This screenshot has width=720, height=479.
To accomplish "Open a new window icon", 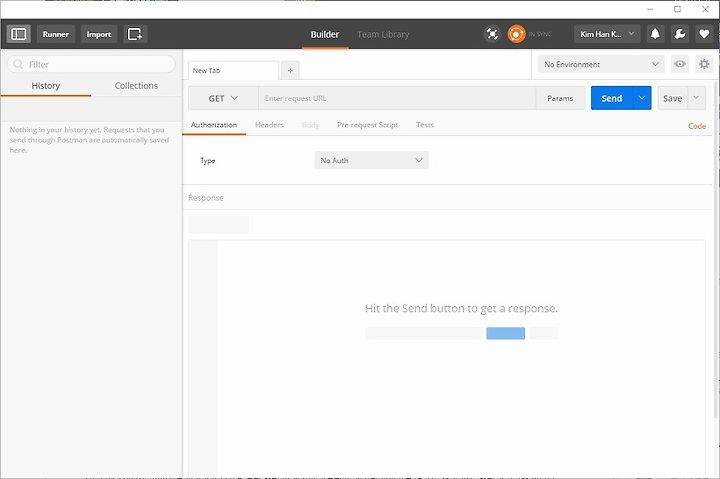I will tap(135, 34).
